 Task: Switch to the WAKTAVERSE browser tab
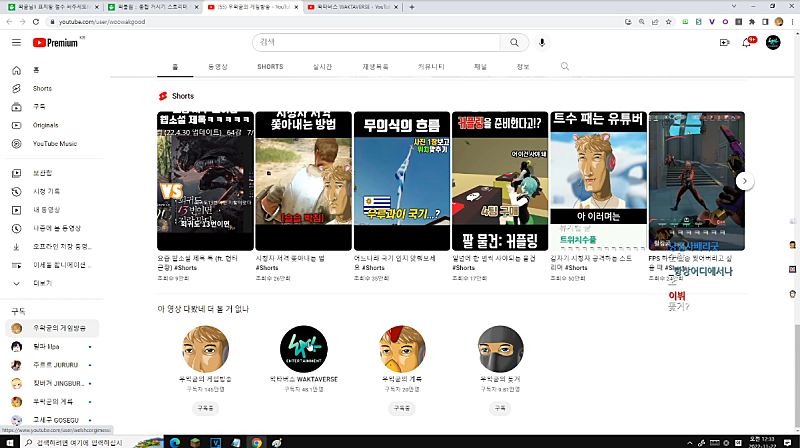pos(354,7)
